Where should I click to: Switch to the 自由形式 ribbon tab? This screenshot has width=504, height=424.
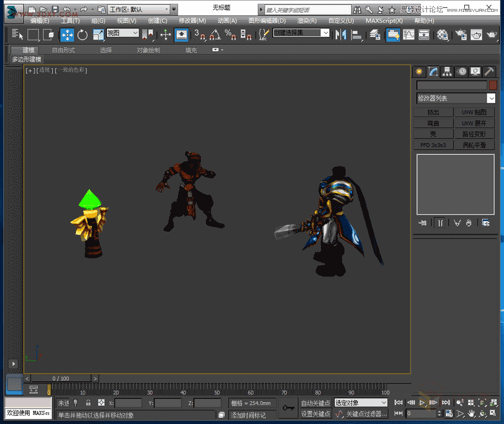pyautogui.click(x=63, y=50)
